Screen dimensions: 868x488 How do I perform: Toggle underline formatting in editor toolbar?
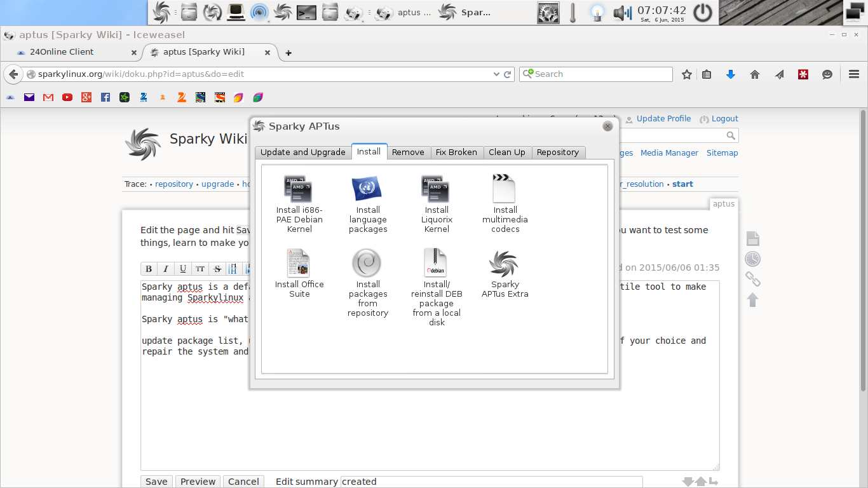183,269
